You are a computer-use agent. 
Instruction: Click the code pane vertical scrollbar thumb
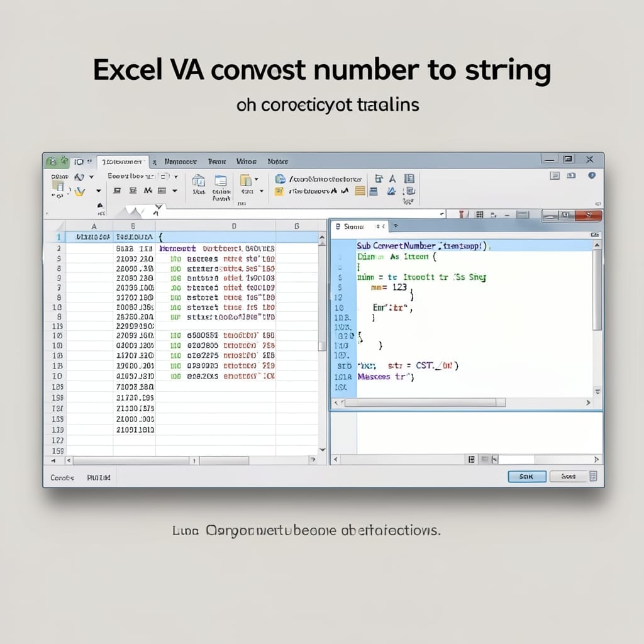click(x=597, y=290)
